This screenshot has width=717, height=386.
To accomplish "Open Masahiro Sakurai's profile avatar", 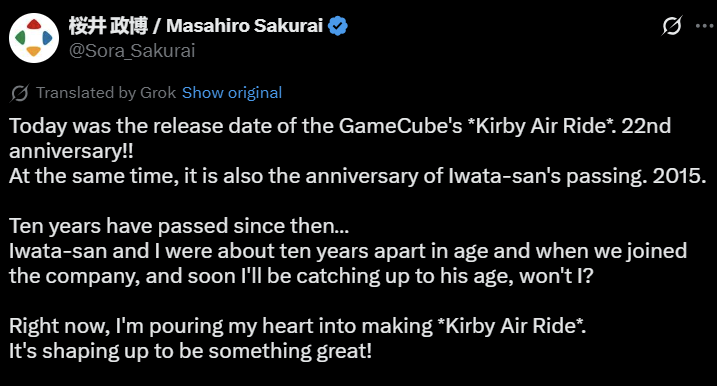I will tap(34, 38).
